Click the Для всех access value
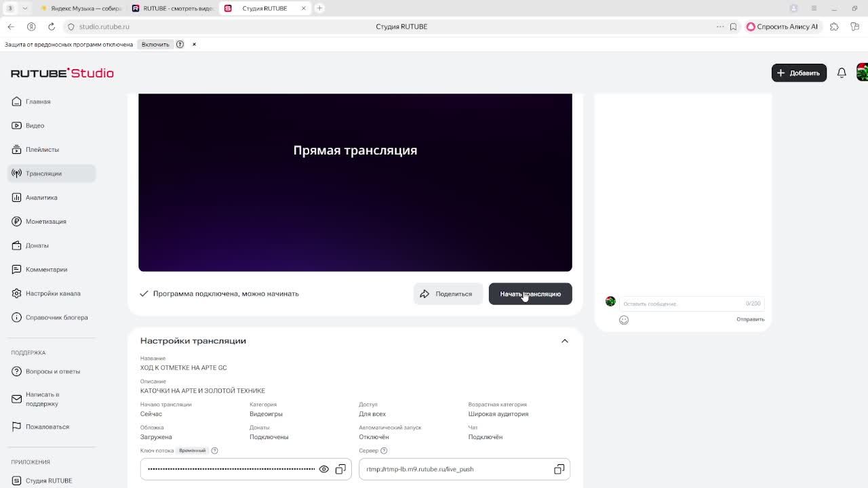Screen dimensions: 868x488 (372, 414)
